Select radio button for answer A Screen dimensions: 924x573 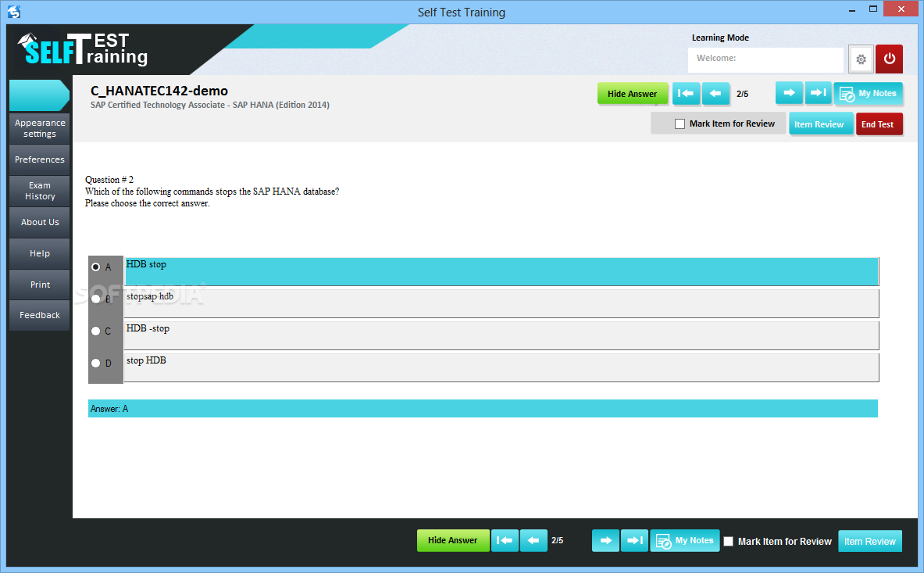tap(96, 267)
